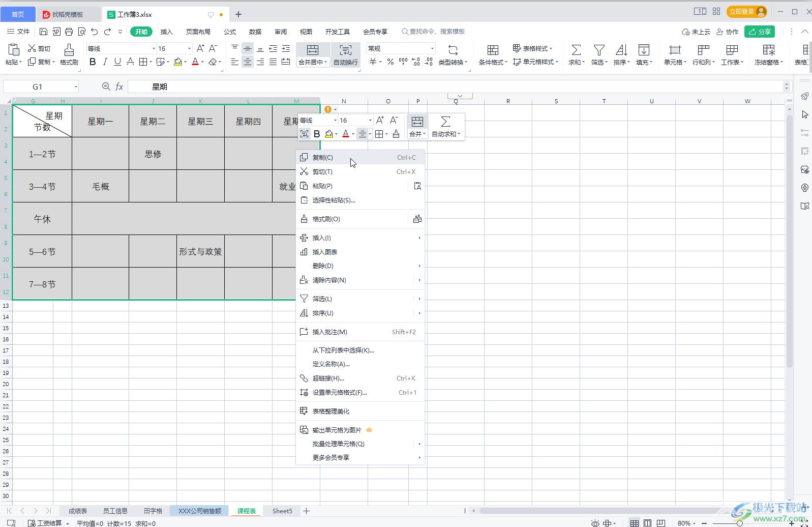Toggle Bold in the ribbon
This screenshot has height=527, width=812.
click(x=93, y=62)
